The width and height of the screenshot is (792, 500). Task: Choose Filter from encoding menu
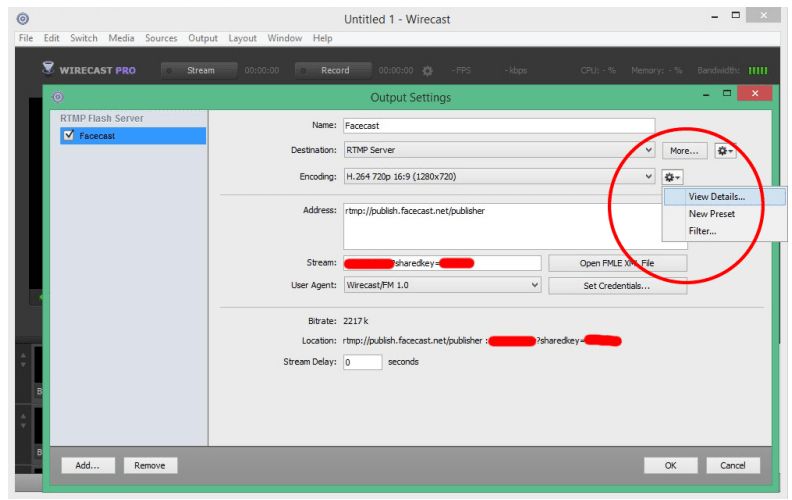point(724,231)
